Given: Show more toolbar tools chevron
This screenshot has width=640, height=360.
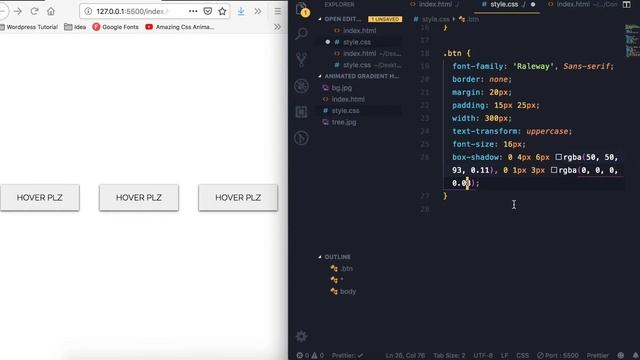Looking at the screenshot, I should (x=258, y=11).
